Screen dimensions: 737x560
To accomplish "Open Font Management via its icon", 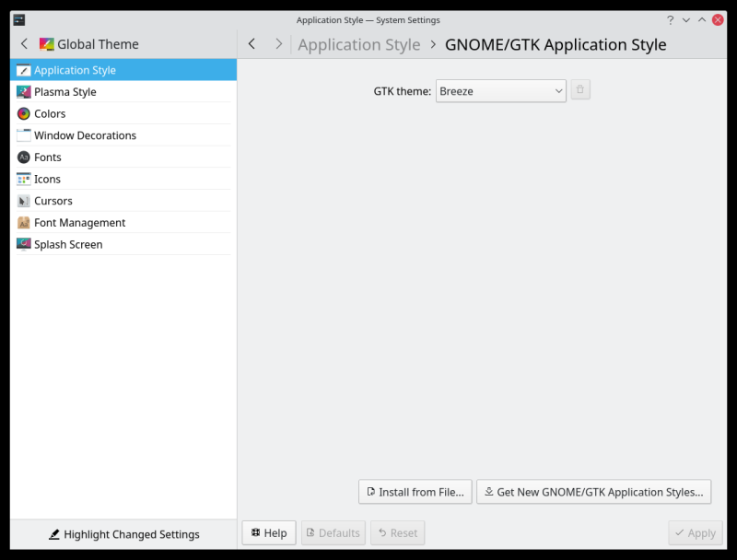I will pyautogui.click(x=22, y=222).
